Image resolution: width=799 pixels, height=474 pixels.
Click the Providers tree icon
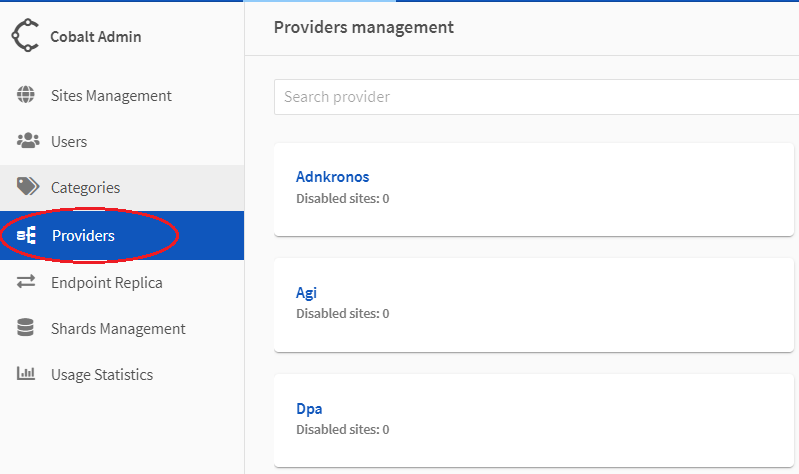point(27,236)
